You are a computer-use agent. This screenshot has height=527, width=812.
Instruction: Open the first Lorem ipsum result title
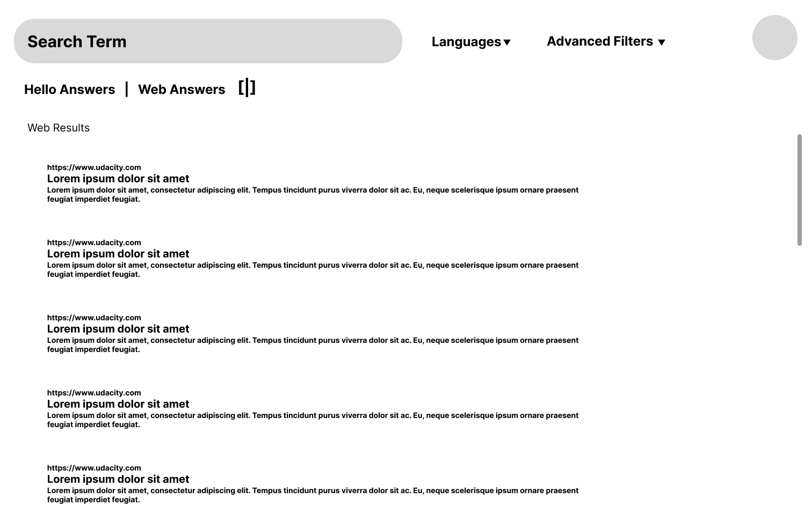[118, 179]
